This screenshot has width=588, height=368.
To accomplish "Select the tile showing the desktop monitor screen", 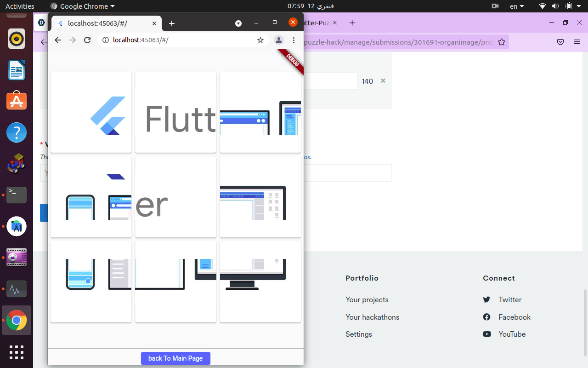I will coord(260,197).
